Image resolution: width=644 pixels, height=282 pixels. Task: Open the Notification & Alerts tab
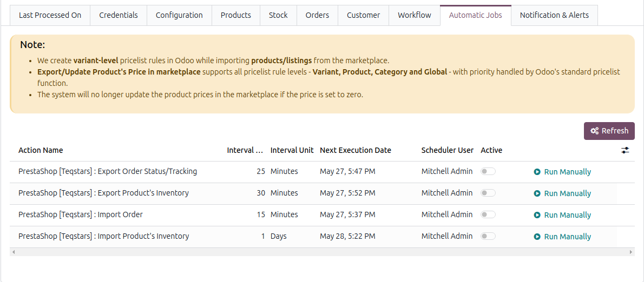[x=554, y=15]
